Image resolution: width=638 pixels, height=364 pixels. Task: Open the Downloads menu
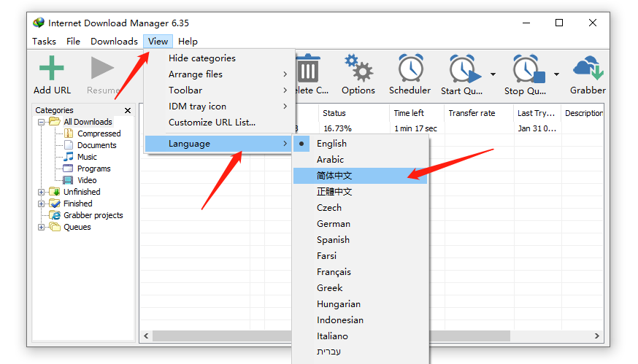tap(115, 42)
